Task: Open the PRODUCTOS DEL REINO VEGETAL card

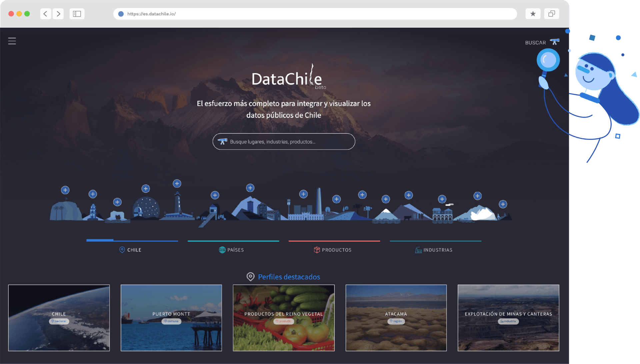Action: (284, 318)
